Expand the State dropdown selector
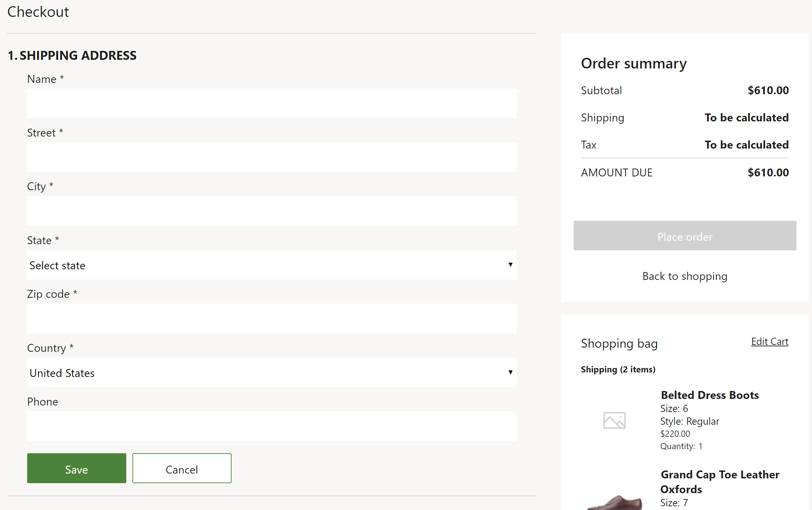The image size is (812, 510). 271,264
